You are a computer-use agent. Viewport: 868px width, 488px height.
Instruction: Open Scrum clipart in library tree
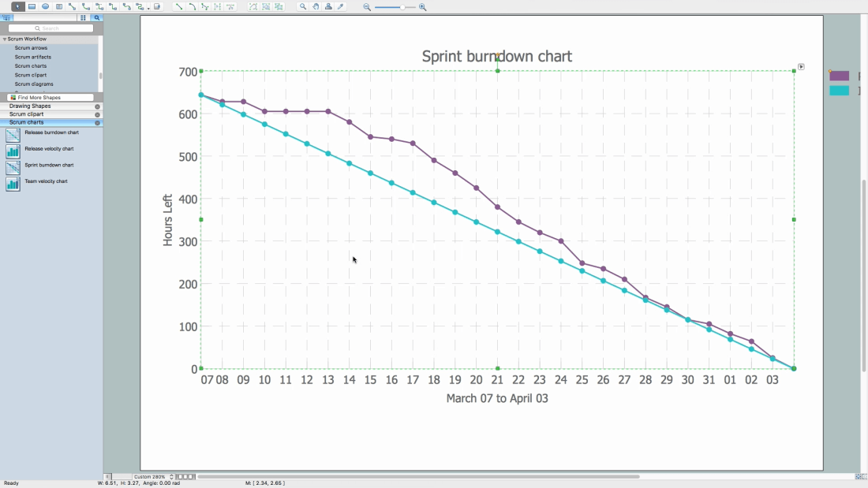(x=31, y=75)
